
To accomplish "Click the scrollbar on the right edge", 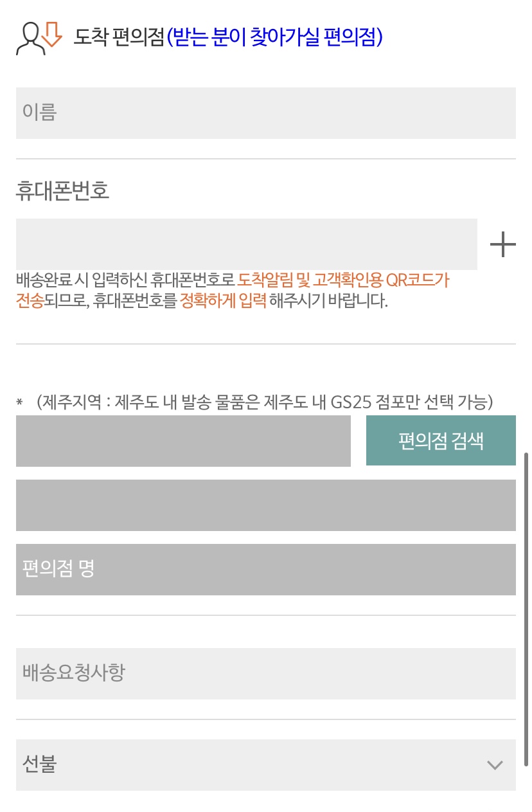I will [528, 611].
